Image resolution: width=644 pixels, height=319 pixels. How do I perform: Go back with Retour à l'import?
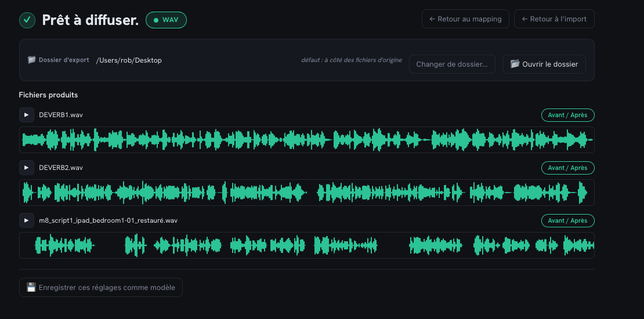(554, 19)
